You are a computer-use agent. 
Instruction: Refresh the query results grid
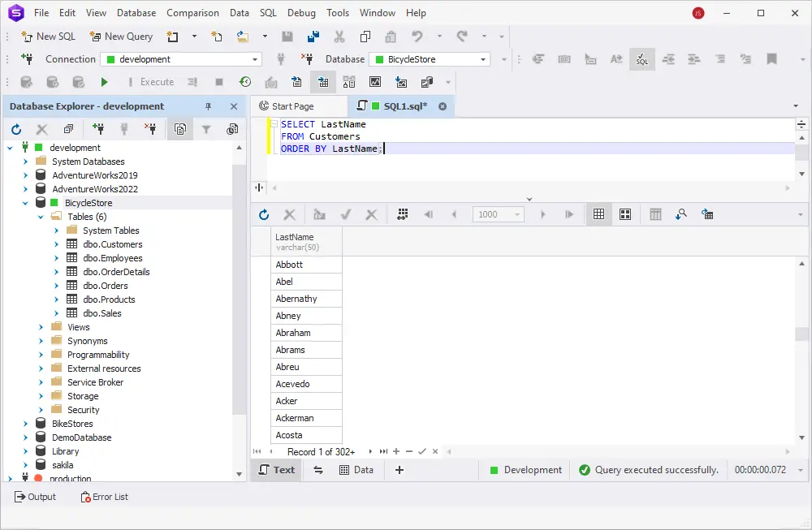(x=263, y=214)
